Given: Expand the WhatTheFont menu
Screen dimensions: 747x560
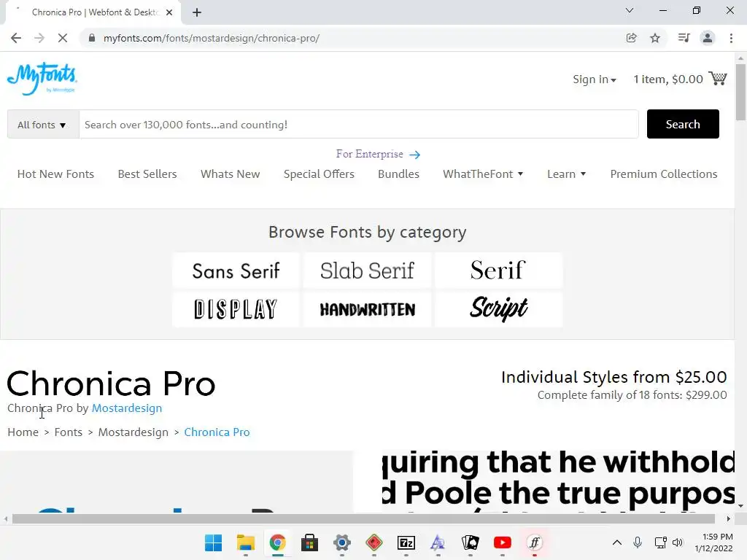Looking at the screenshot, I should (x=483, y=174).
